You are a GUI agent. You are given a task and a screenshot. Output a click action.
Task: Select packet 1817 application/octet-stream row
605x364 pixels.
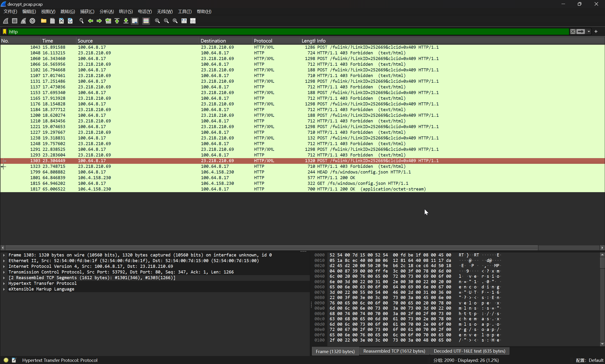pos(302,189)
